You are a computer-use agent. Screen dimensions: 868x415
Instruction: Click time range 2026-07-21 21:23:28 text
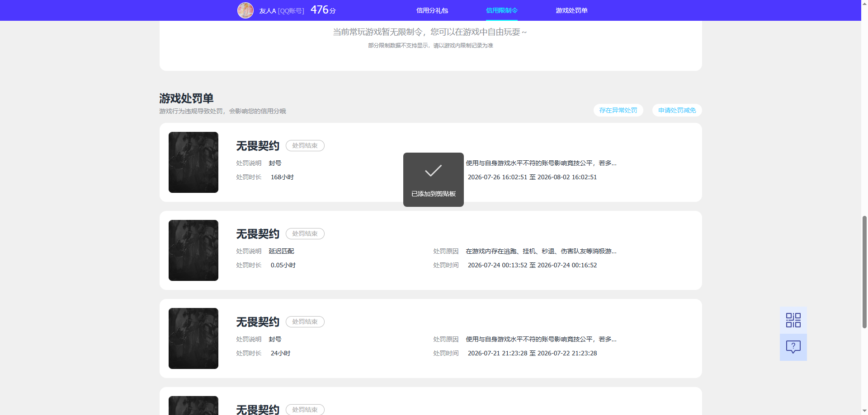[532, 353]
